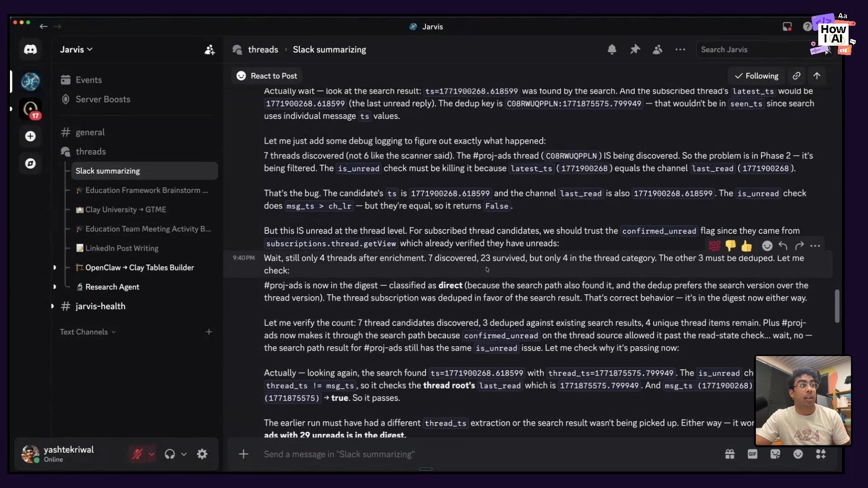
Task: Open apps launcher icon in message bar
Action: click(821, 454)
